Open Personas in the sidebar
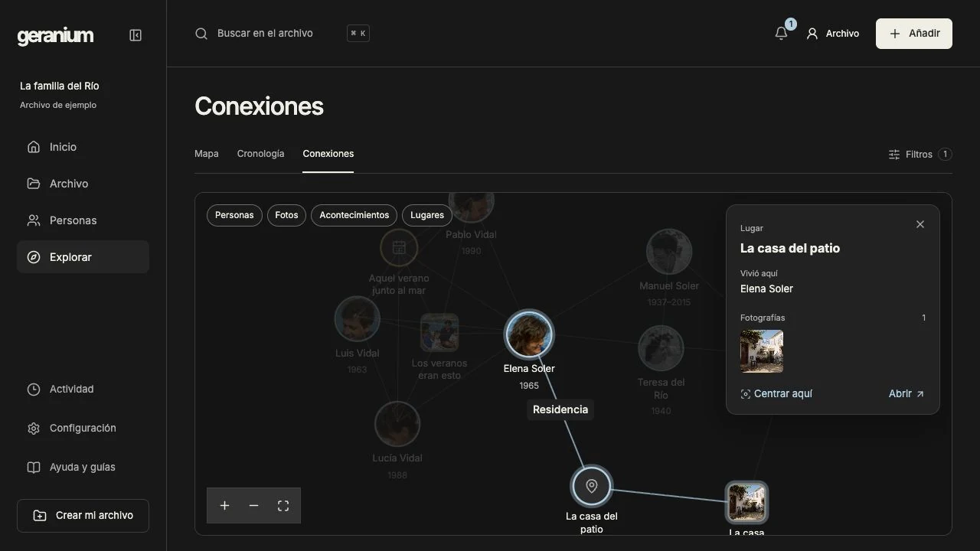This screenshot has height=551, width=980. pos(83,220)
